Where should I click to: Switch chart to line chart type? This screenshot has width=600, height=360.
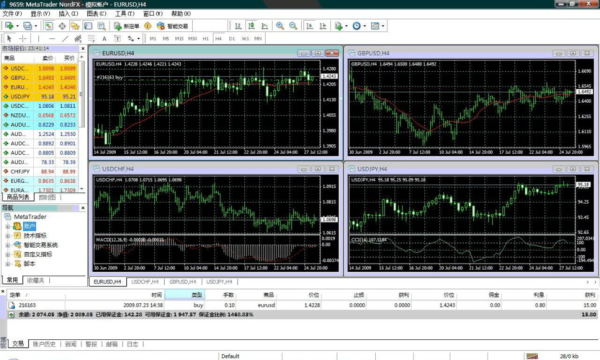[264, 26]
